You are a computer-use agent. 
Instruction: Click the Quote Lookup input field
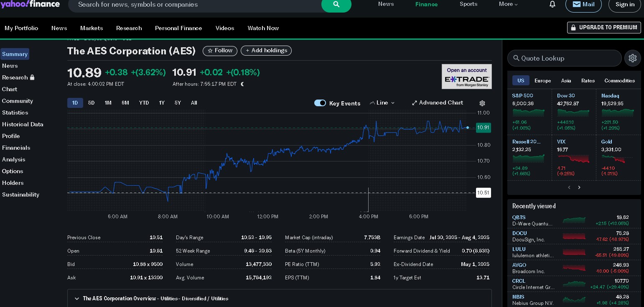(565, 58)
